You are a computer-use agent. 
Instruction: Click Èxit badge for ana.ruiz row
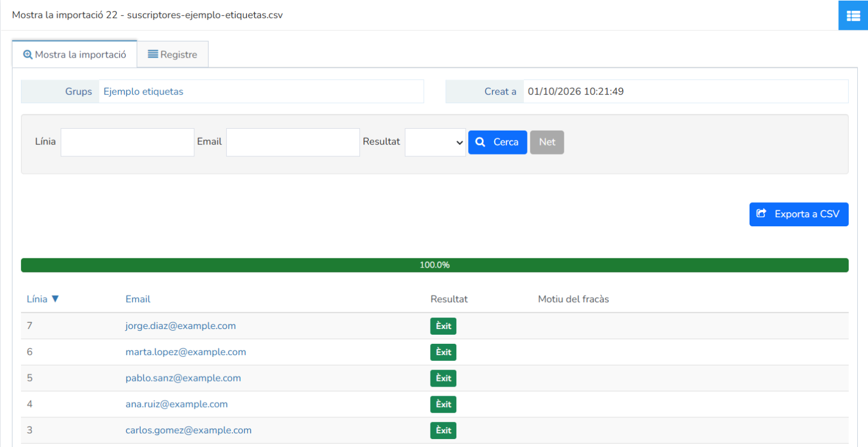(x=443, y=405)
